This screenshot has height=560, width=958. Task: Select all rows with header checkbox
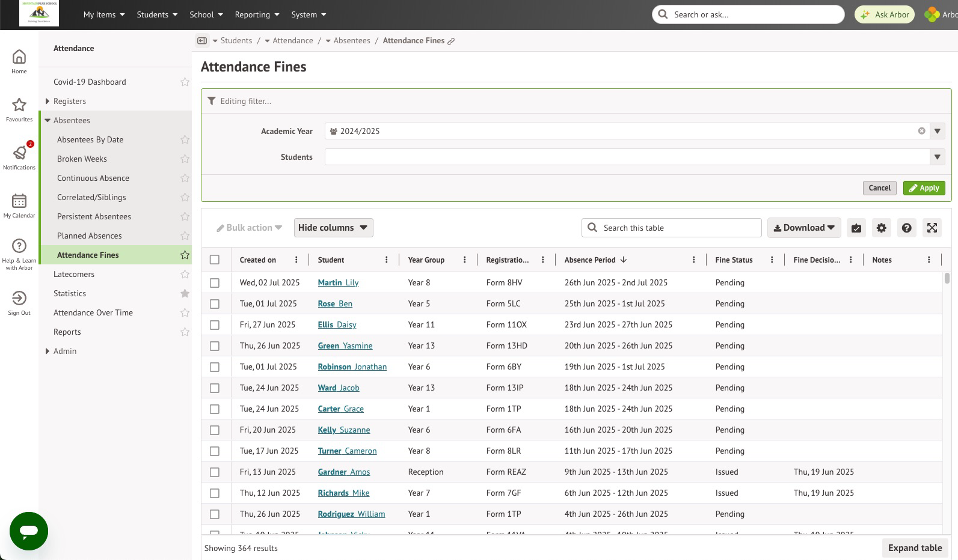[215, 260]
